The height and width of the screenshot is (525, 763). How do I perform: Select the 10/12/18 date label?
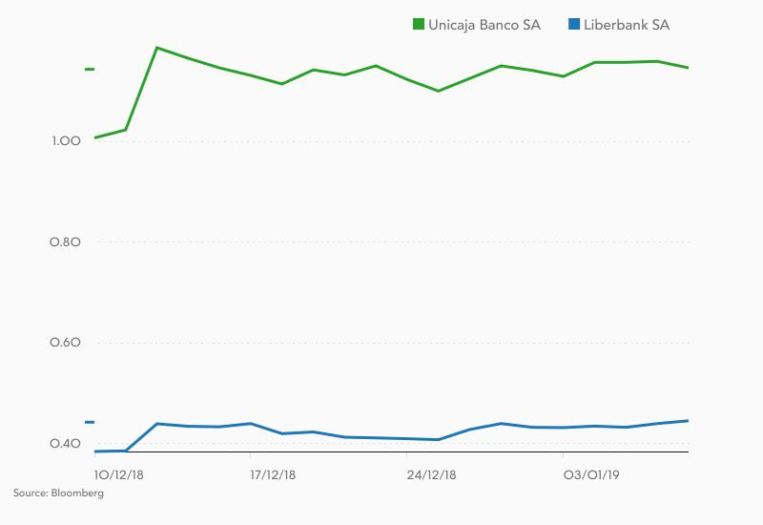[119, 472]
